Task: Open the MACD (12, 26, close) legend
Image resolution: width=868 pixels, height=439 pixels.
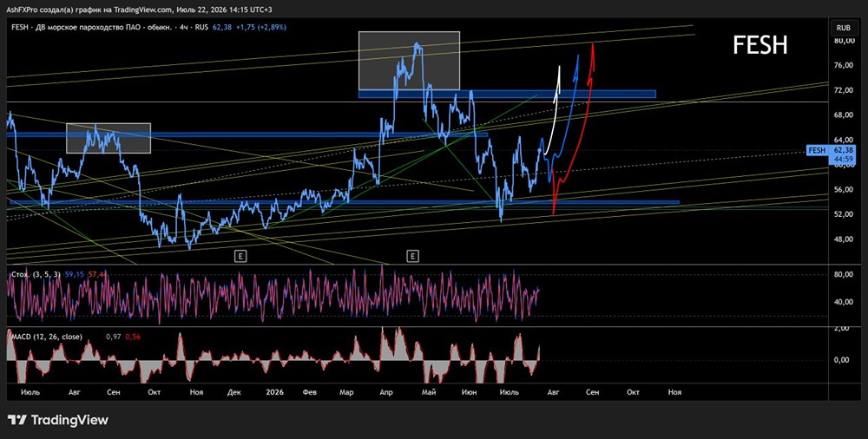Action: click(47, 337)
